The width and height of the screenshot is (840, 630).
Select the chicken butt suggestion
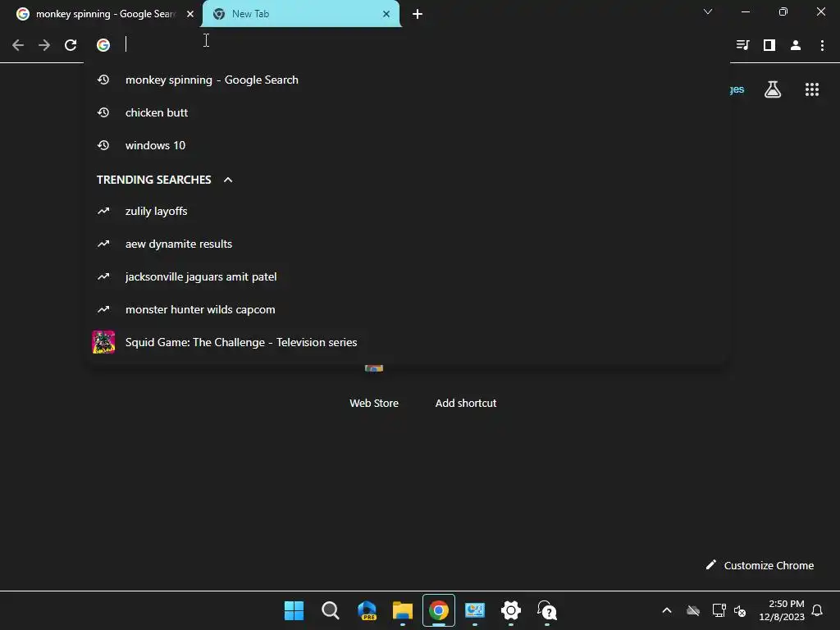(407, 112)
